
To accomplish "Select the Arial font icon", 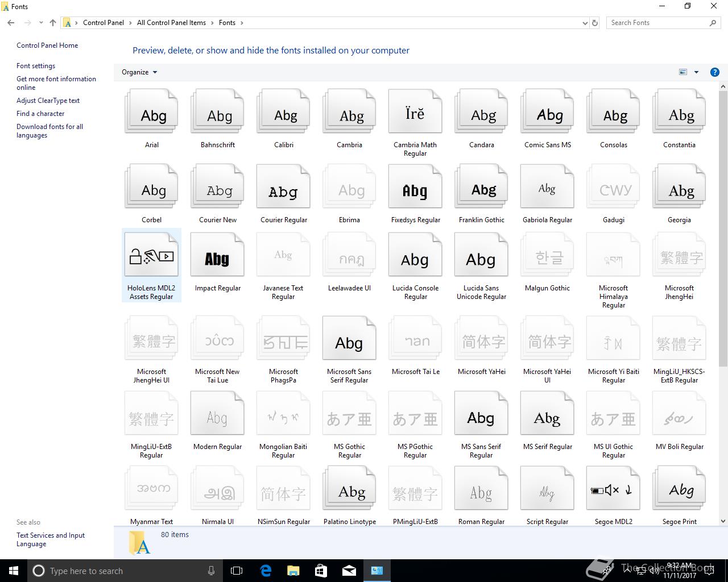I will (151, 111).
